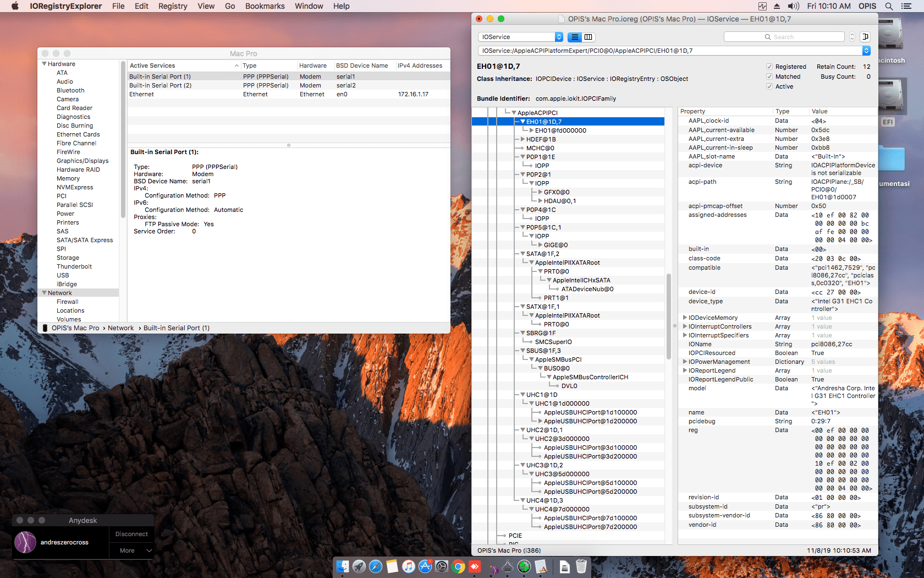Open the ioreg document icon in Dock

tap(564, 566)
